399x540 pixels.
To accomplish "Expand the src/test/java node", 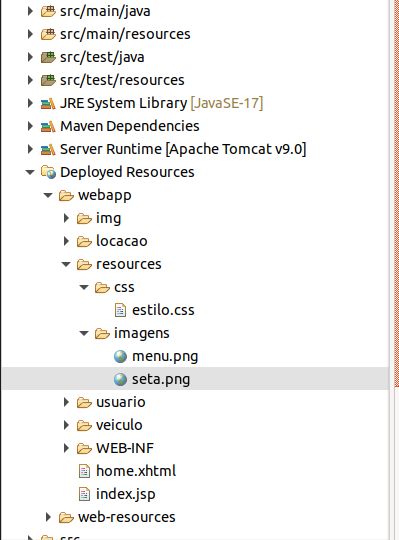I will click(30, 57).
